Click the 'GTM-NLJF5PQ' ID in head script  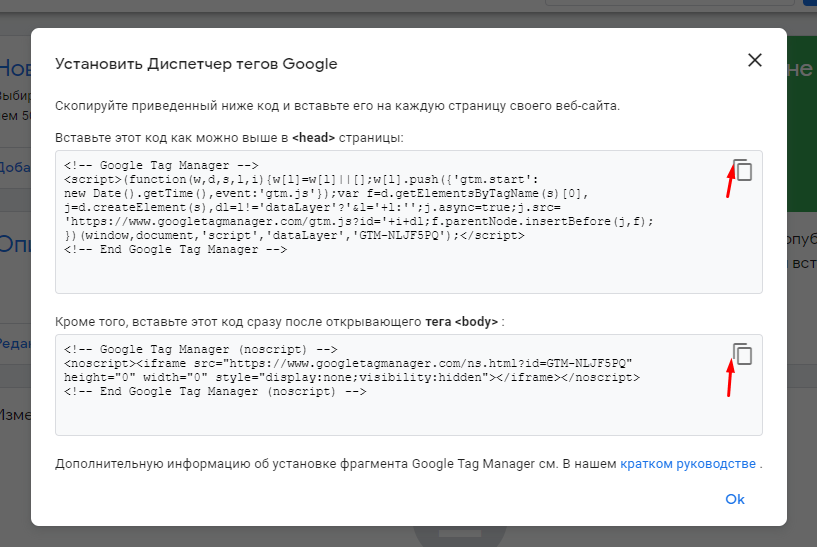[399, 235]
